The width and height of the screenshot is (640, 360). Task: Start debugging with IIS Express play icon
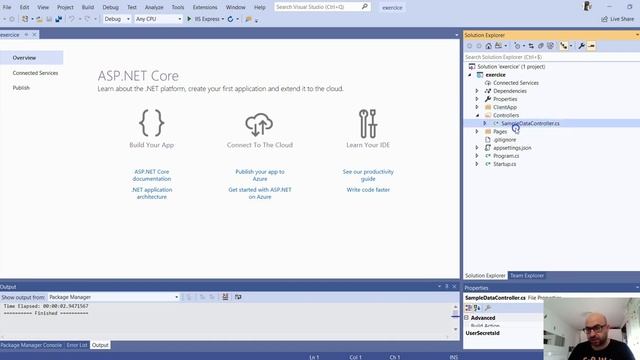189,19
